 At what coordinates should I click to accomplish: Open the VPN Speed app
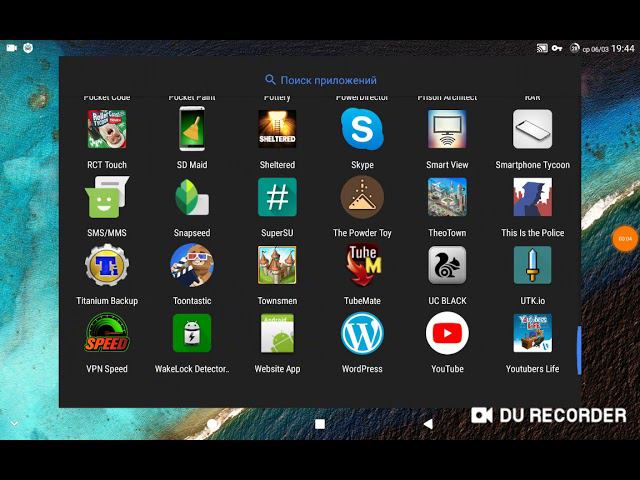pos(107,333)
